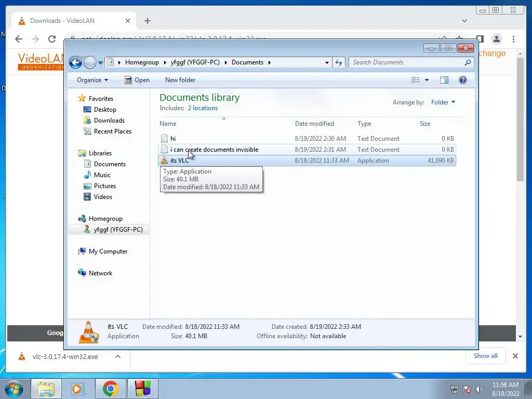Toggle Chrome's side panel icon
The width and height of the screenshot is (532, 399).
click(480, 38)
